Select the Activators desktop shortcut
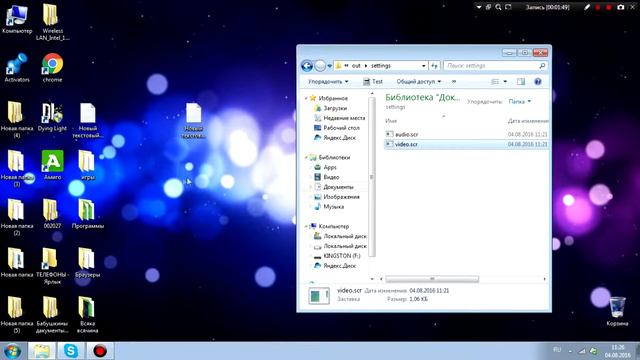The height and width of the screenshot is (360, 640). (x=17, y=68)
